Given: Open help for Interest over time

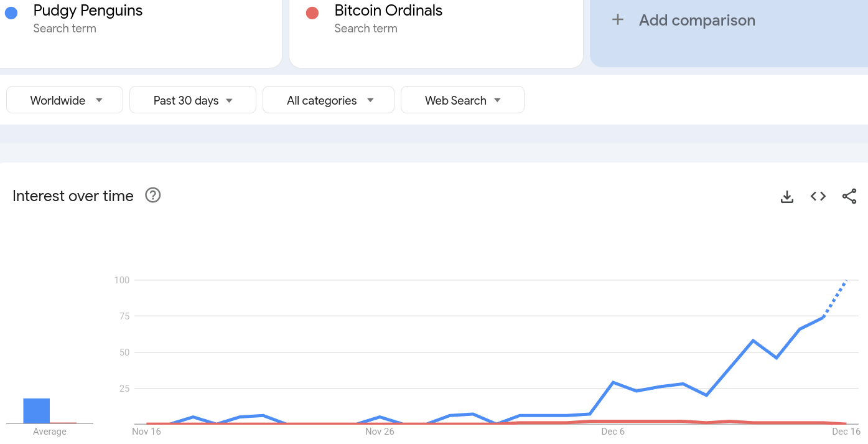Looking at the screenshot, I should [x=152, y=196].
